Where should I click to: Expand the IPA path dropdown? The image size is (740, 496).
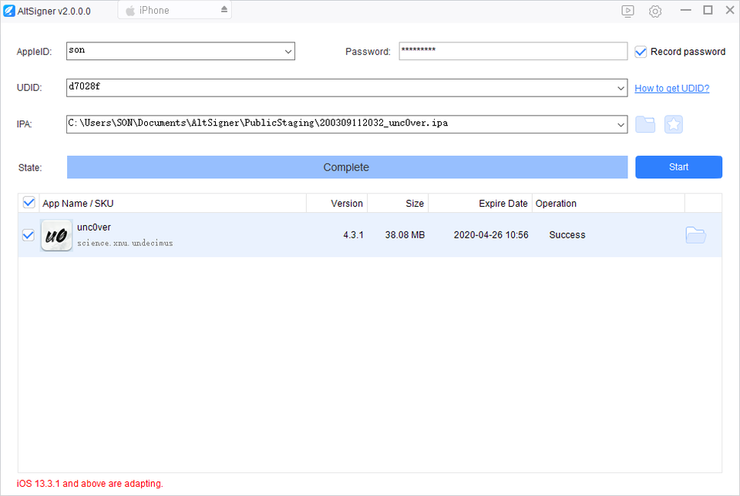[x=621, y=125]
